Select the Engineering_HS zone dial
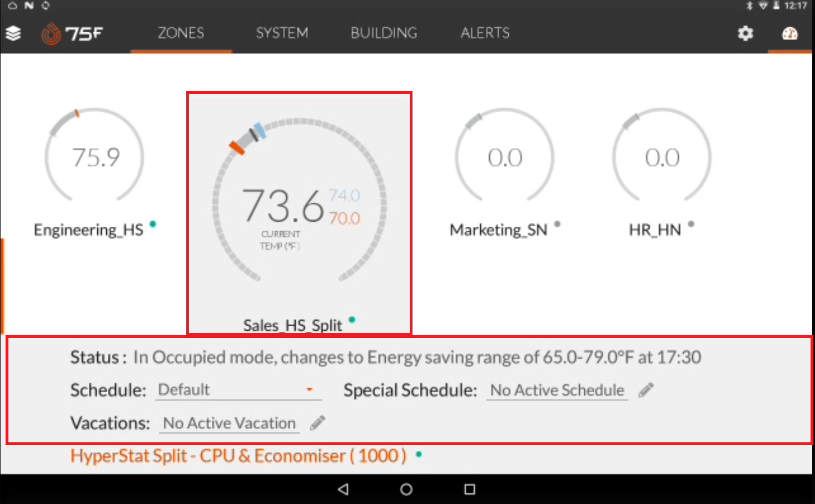The image size is (815, 504). pos(93,157)
